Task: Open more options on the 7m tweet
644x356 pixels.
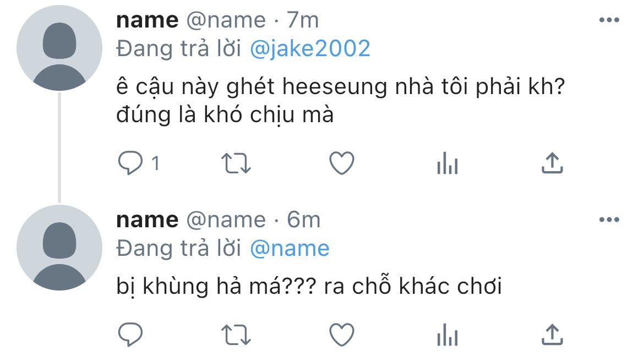Action: click(x=609, y=20)
